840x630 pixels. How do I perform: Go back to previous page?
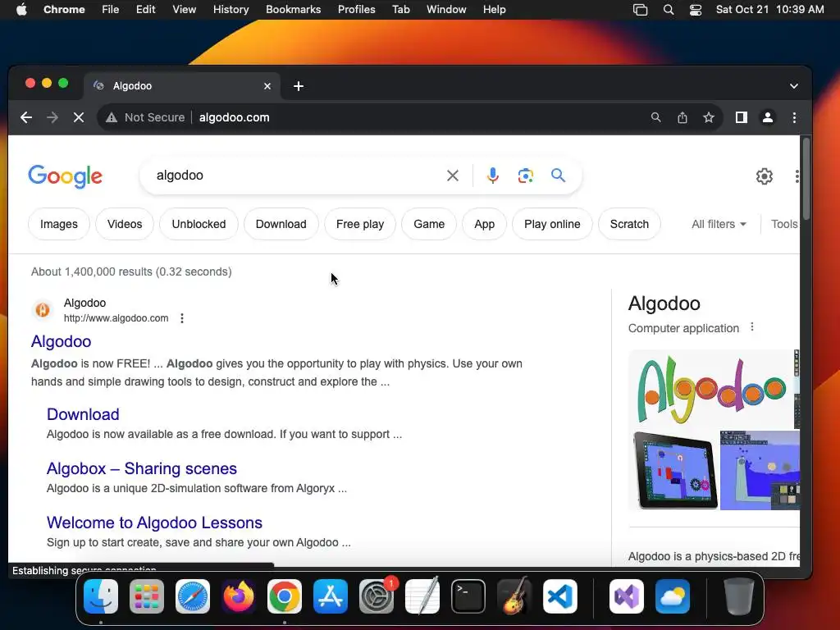(x=26, y=117)
